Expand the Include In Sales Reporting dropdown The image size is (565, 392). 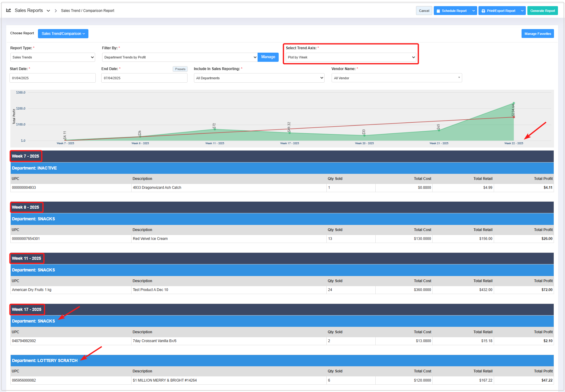(x=259, y=78)
